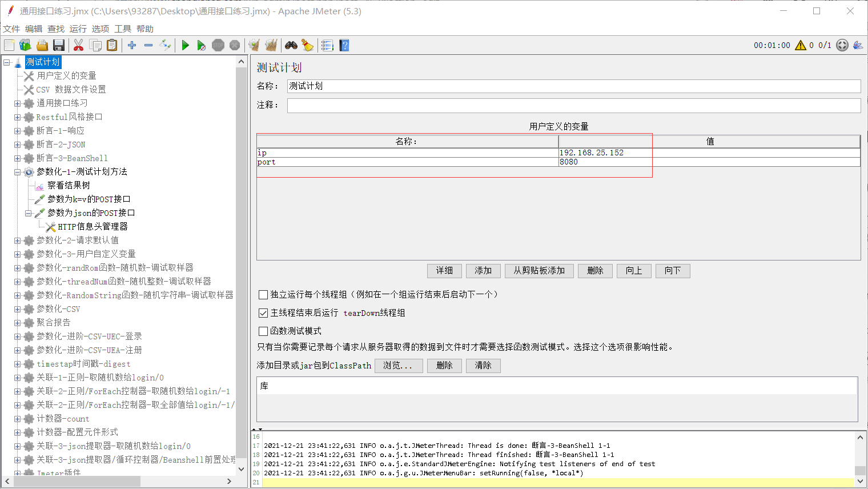The image size is (868, 489).
Task: Open the 文件 menu
Action: [11, 29]
